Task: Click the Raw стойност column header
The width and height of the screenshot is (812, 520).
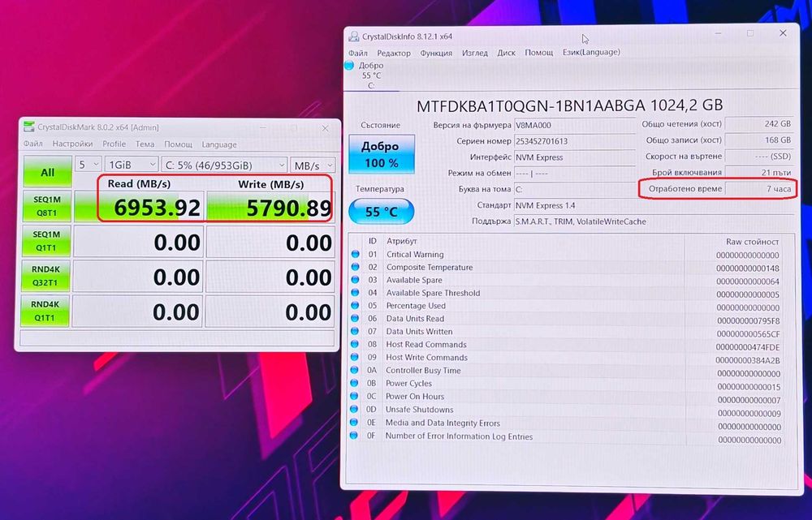Action: point(752,242)
